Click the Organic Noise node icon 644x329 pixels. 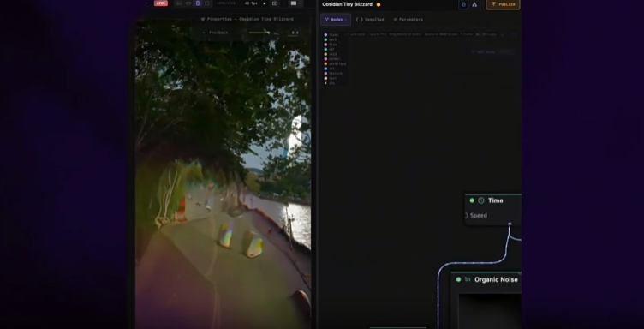[468, 279]
